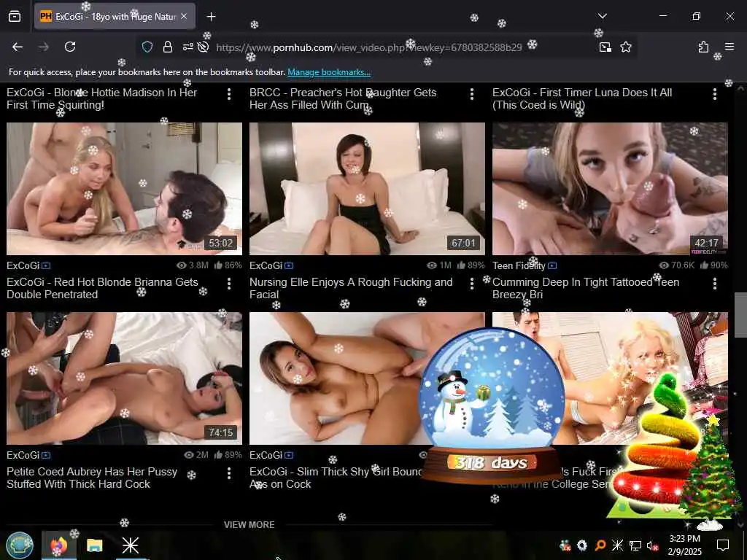747x560 pixels.
Task: Click the muted volume tray icon
Action: pos(652,545)
